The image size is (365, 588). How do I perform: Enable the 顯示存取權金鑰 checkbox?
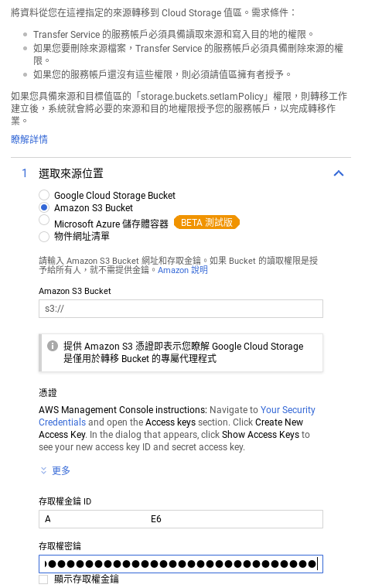click(43, 579)
